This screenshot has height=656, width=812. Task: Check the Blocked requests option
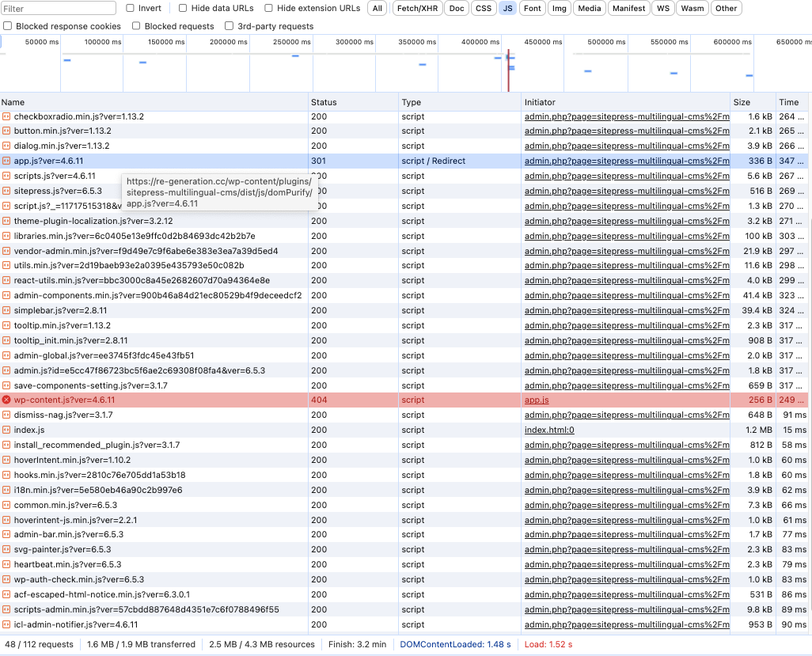pyautogui.click(x=136, y=26)
